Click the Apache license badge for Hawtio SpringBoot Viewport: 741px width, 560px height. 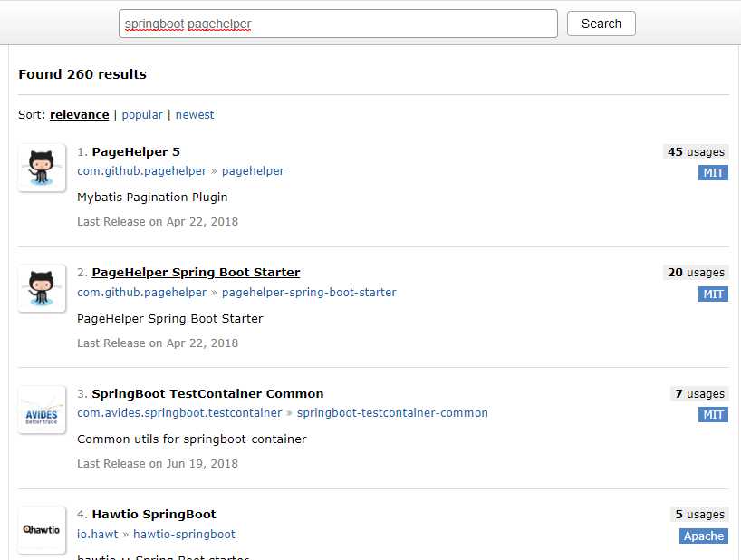pyautogui.click(x=704, y=536)
